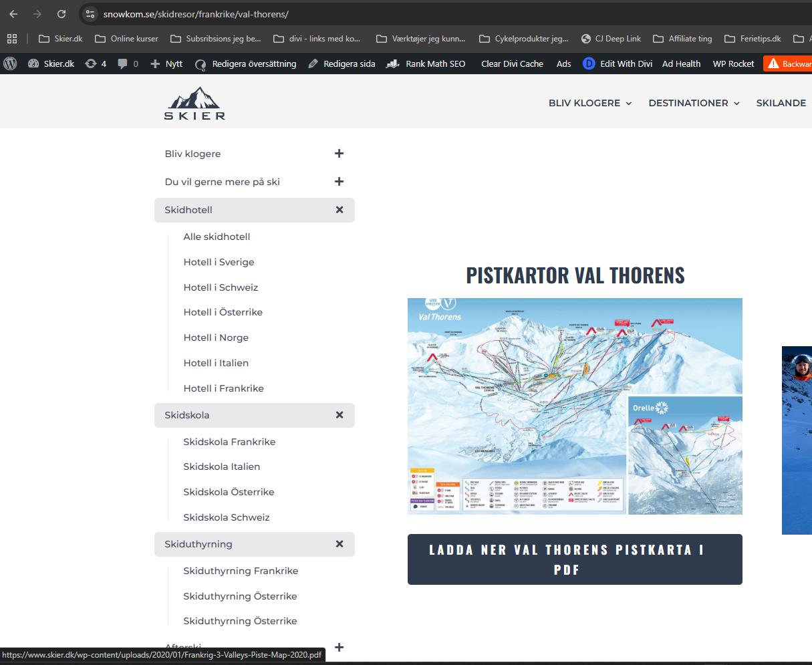
Task: Expand Du vil gerne mere på ski
Action: (339, 182)
